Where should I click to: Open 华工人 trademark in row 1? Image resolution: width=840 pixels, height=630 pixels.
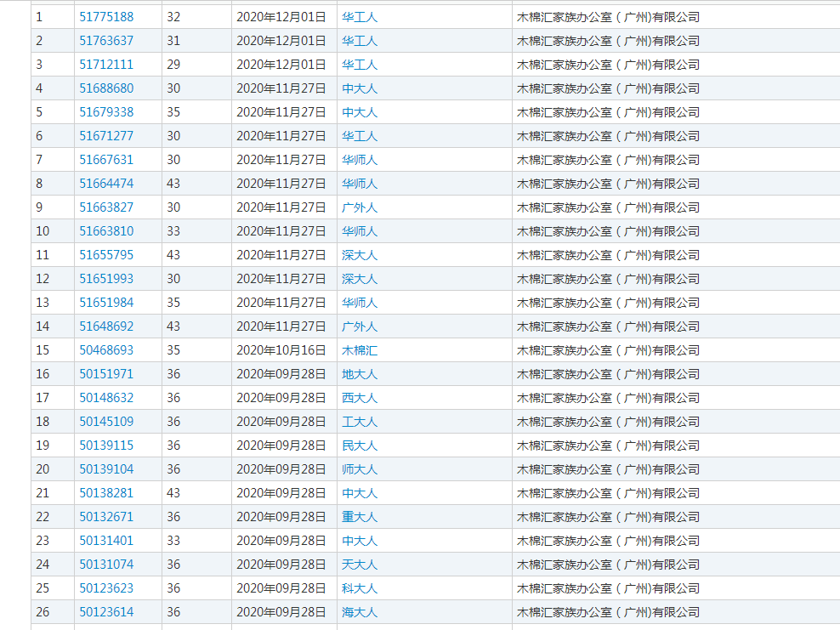(x=360, y=17)
